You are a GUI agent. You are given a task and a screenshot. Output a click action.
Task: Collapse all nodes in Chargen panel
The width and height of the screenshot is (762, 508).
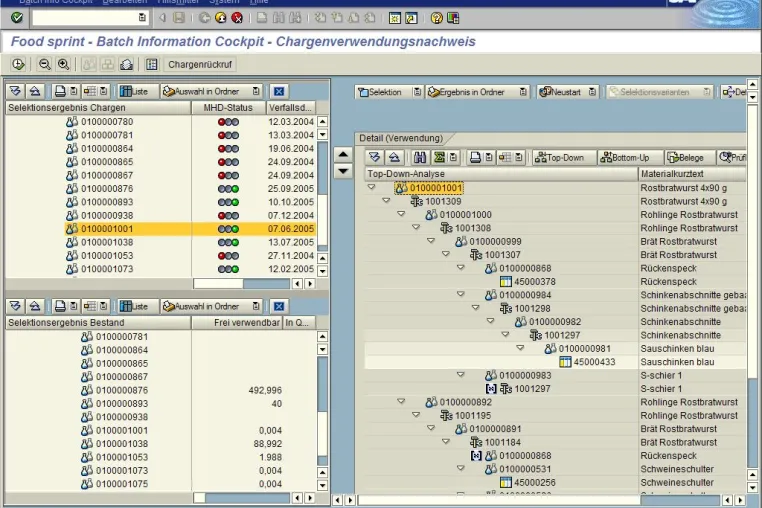point(35,91)
